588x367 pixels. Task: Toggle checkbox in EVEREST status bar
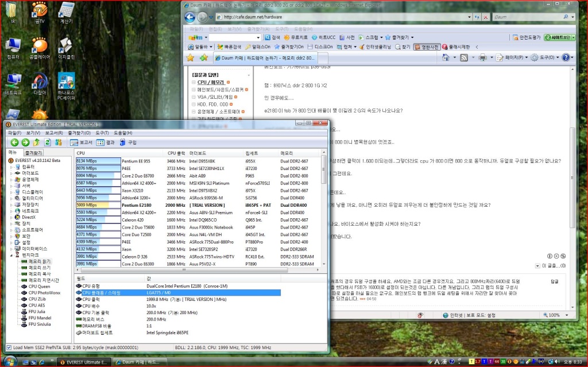(x=9, y=347)
